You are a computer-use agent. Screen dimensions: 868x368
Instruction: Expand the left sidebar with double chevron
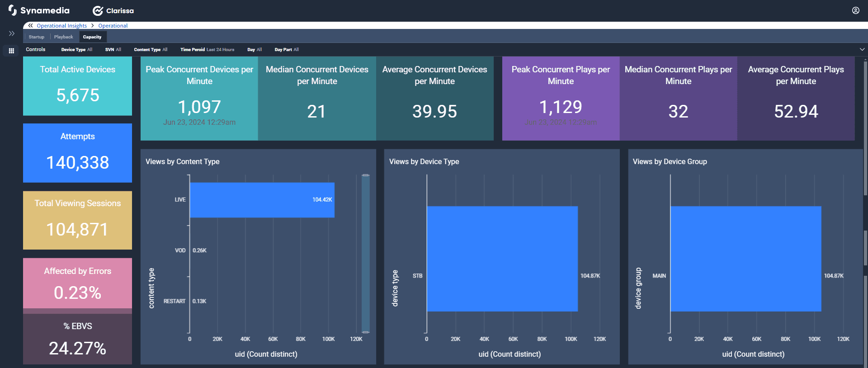(12, 33)
